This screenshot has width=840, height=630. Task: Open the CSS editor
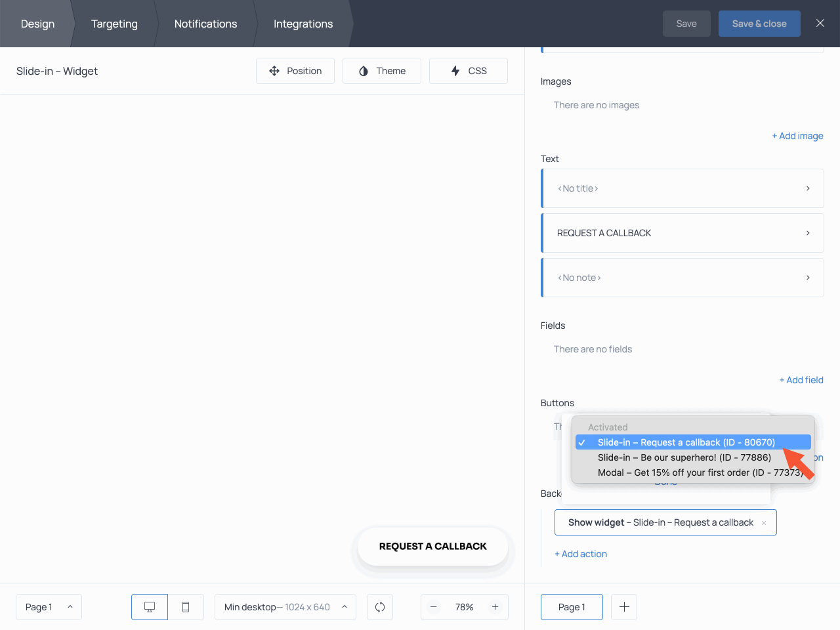[468, 70]
